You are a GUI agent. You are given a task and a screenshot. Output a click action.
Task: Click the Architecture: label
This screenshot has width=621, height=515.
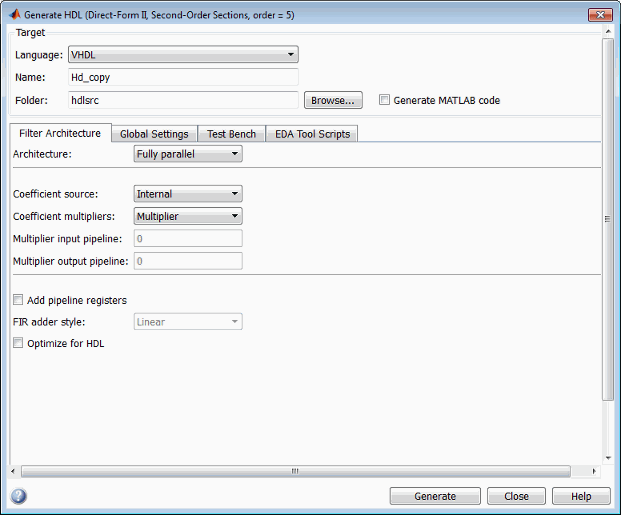click(42, 154)
